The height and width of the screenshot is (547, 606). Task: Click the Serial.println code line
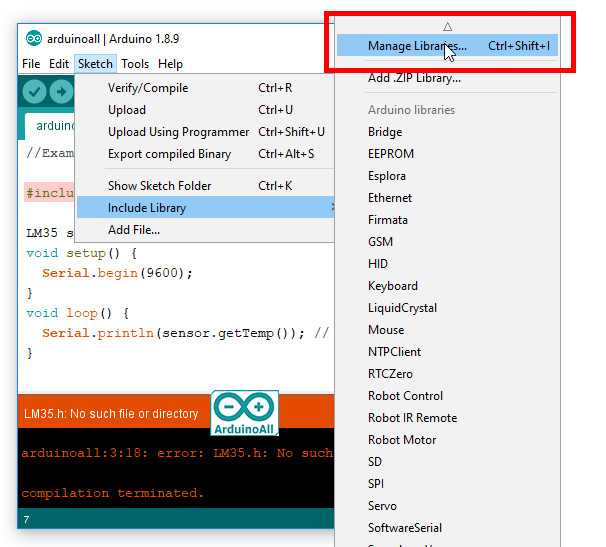(185, 333)
